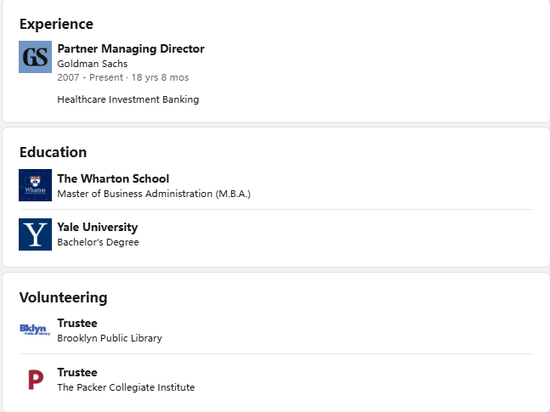Select the Trustee role at Brooklyn Library
The image size is (550, 412).
(x=77, y=323)
